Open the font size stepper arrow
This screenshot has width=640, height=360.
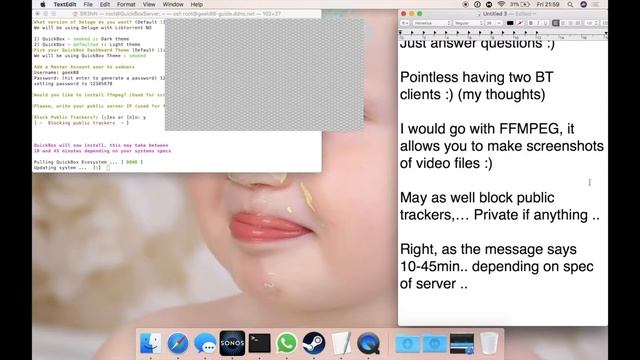click(499, 23)
